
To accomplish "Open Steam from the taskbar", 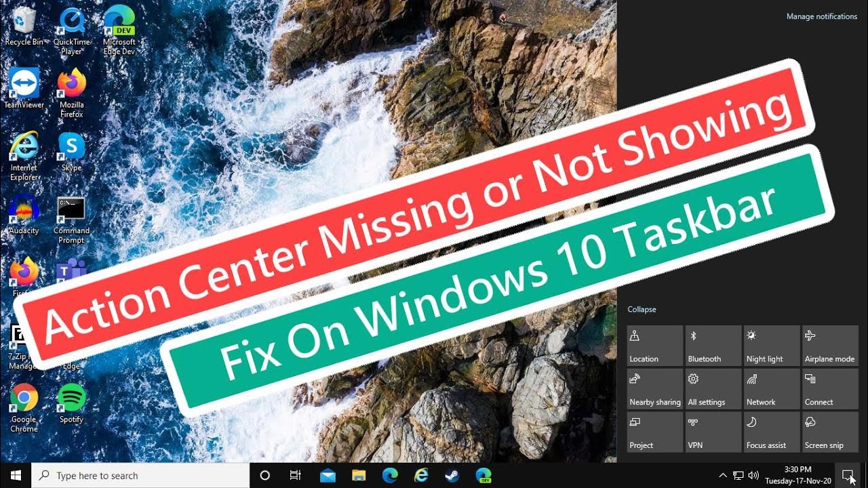I will point(452,475).
